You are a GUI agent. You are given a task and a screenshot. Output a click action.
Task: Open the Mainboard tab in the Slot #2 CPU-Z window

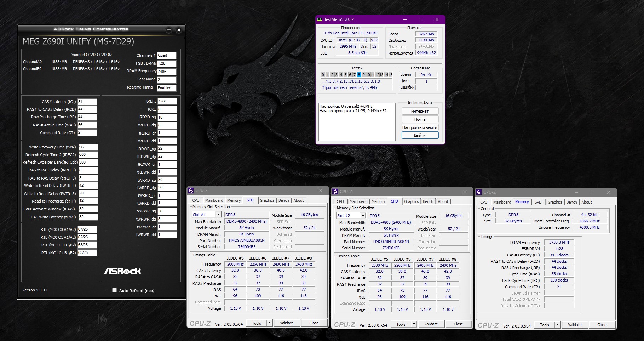tap(358, 201)
